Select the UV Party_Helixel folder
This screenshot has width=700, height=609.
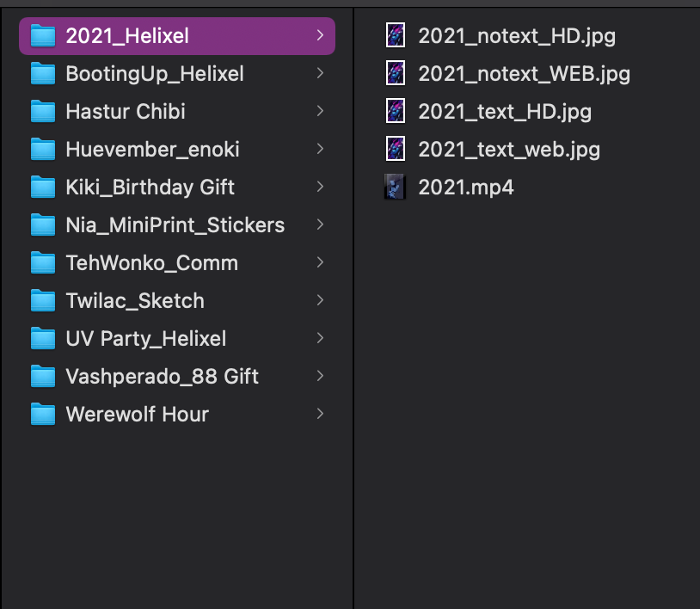145,339
